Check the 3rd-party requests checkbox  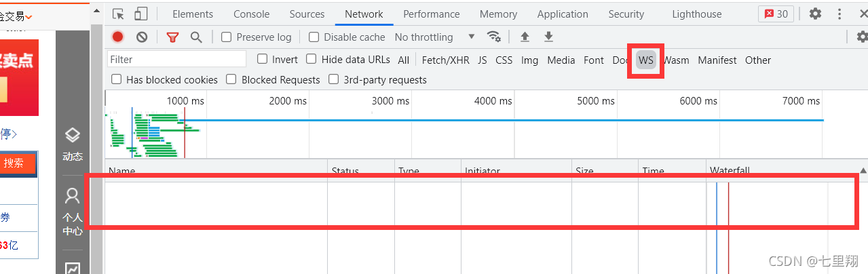pos(333,79)
